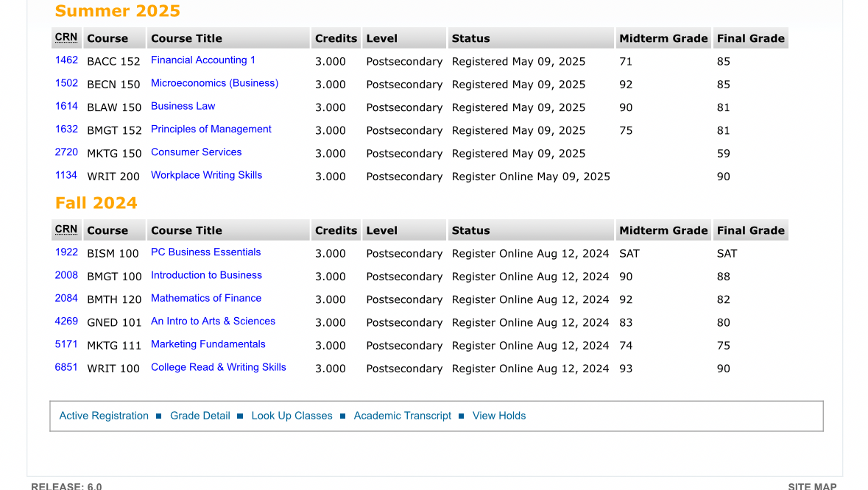Click the Consumer Services course link
Image resolution: width=868 pixels, height=490 pixels.
click(x=196, y=152)
